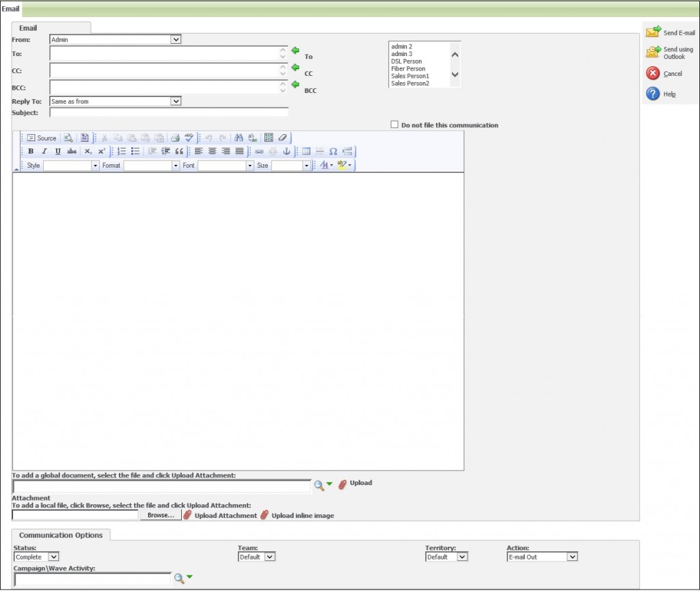
Task: Select the Communication Options tab
Action: click(x=61, y=535)
